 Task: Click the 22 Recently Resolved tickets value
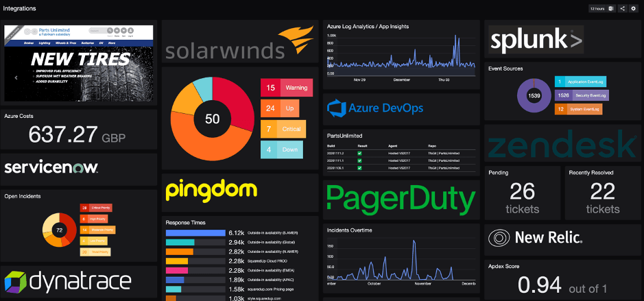pos(603,191)
